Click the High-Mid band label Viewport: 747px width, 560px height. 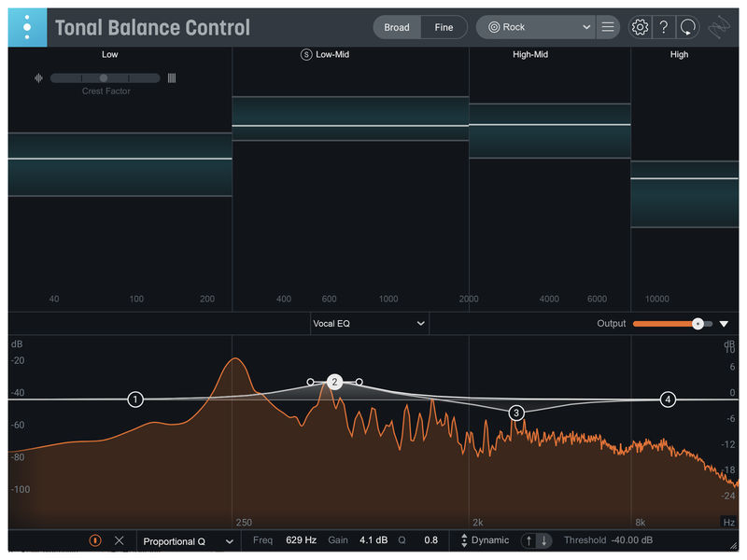[x=529, y=54]
